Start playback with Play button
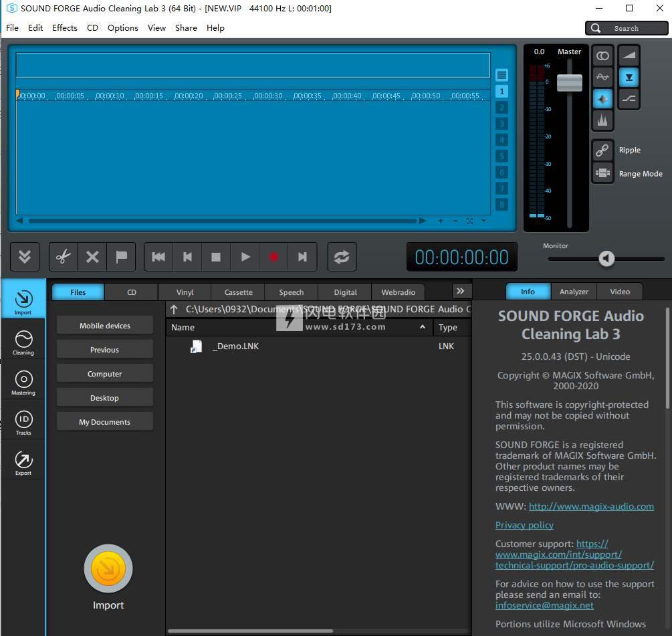This screenshot has width=672, height=636. point(245,257)
